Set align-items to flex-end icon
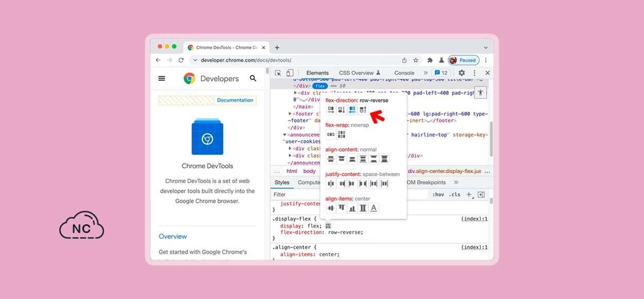The image size is (644, 299). [352, 208]
